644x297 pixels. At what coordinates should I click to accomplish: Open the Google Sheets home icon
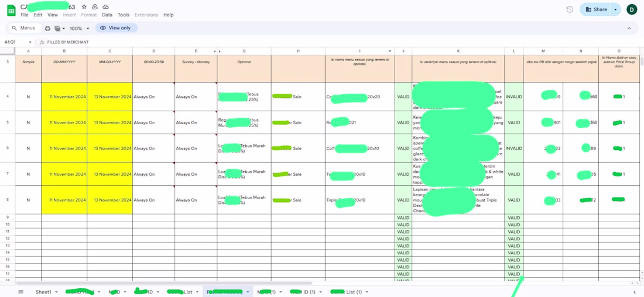[11, 11]
